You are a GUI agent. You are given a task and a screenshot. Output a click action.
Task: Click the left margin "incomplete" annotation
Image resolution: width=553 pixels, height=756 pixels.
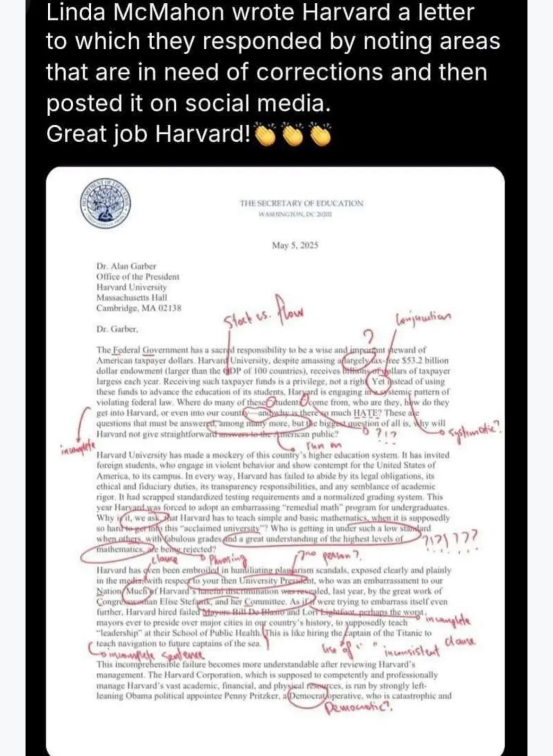click(78, 447)
